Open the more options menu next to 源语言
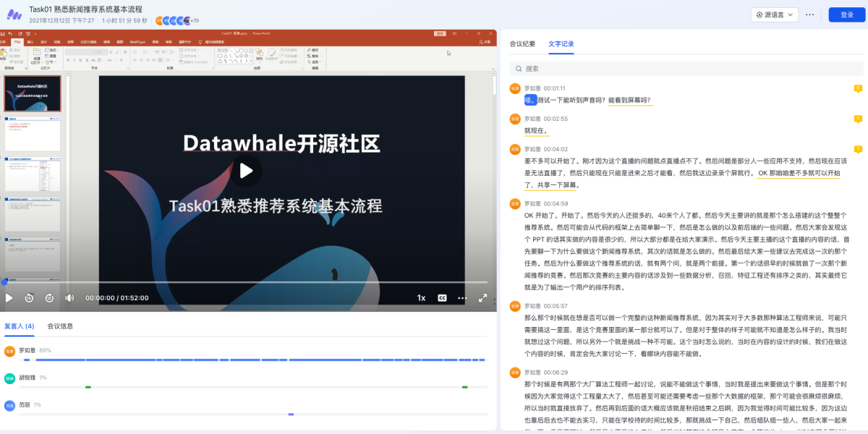 (x=809, y=14)
